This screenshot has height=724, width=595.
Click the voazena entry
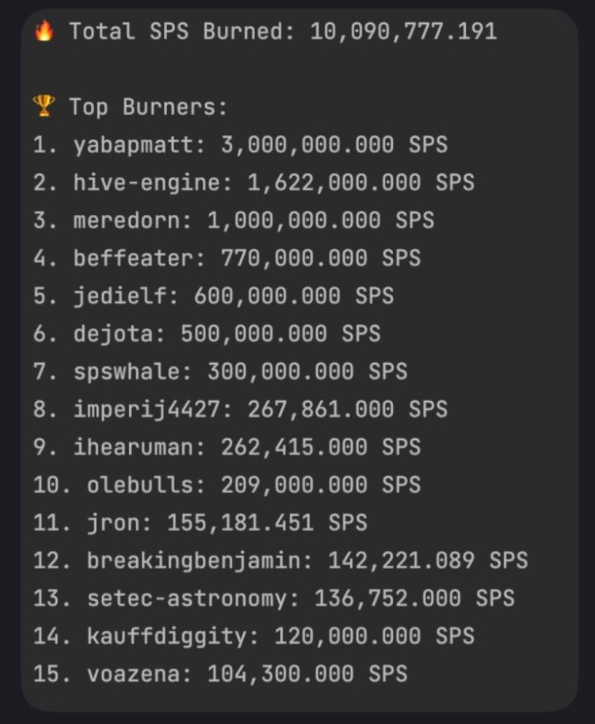[220, 675]
